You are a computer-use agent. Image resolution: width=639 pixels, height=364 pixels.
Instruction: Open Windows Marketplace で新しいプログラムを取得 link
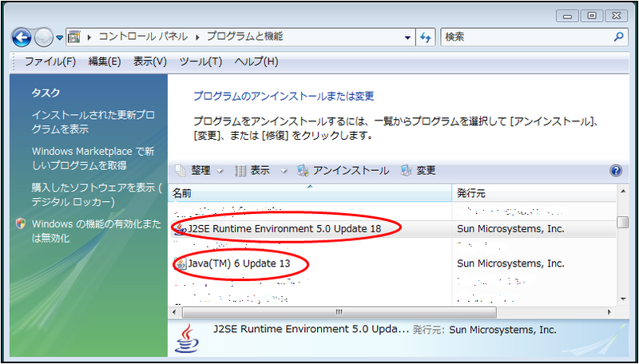point(93,158)
